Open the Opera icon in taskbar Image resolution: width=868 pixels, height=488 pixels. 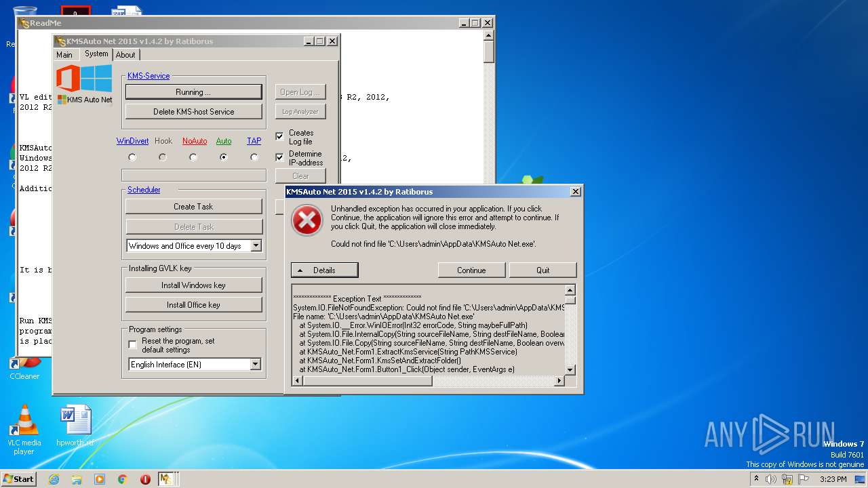pos(145,479)
